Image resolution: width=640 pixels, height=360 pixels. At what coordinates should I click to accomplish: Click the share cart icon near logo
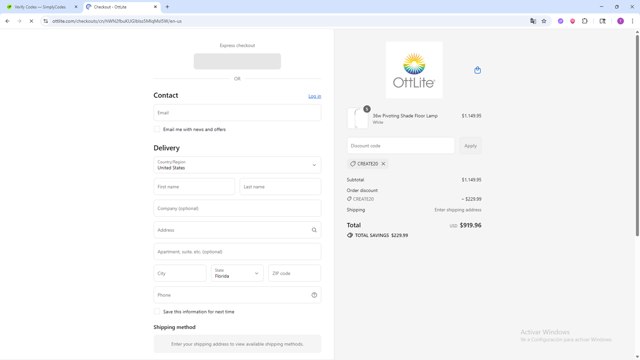point(477,70)
